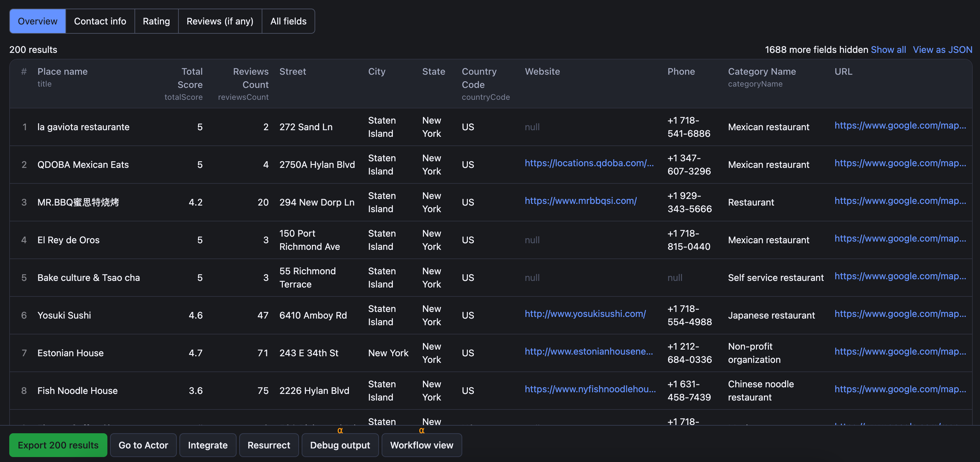Click the 'Self service restaurant' category cell
This screenshot has width=980, height=462.
776,278
